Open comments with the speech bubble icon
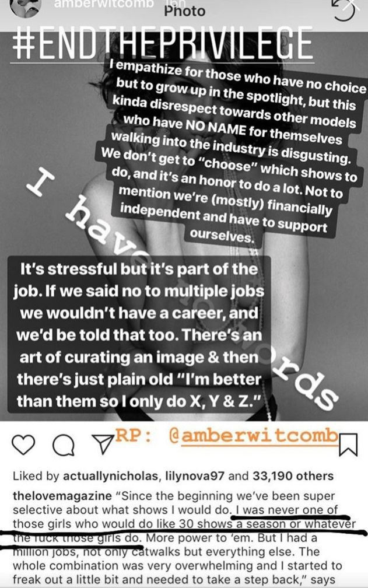The image size is (368, 588). click(x=64, y=445)
